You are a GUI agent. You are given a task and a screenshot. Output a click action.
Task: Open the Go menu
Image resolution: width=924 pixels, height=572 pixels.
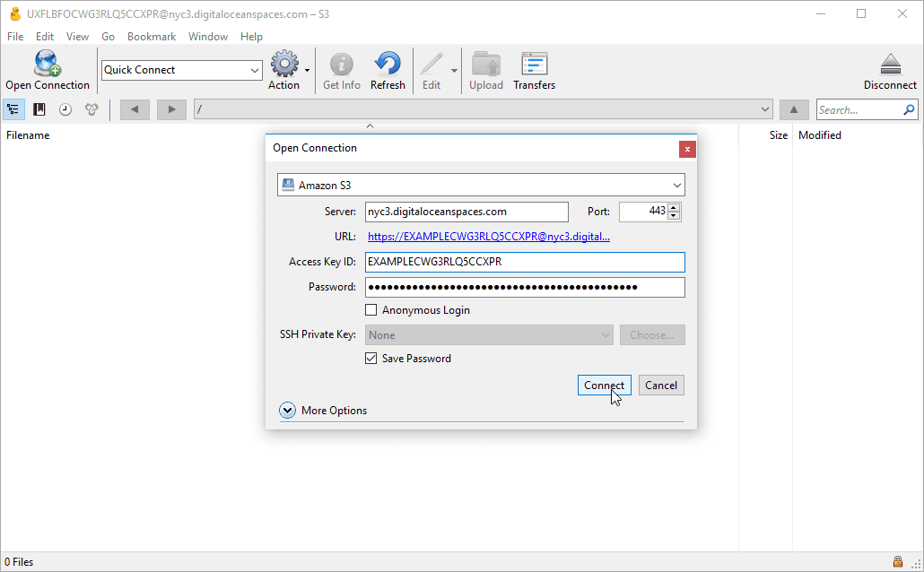[x=108, y=37]
